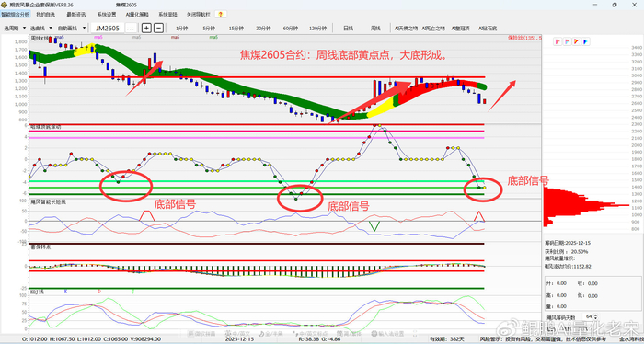Open the 选曲线 curve dropdown
The height and width of the screenshot is (344, 644).
pyautogui.click(x=41, y=29)
